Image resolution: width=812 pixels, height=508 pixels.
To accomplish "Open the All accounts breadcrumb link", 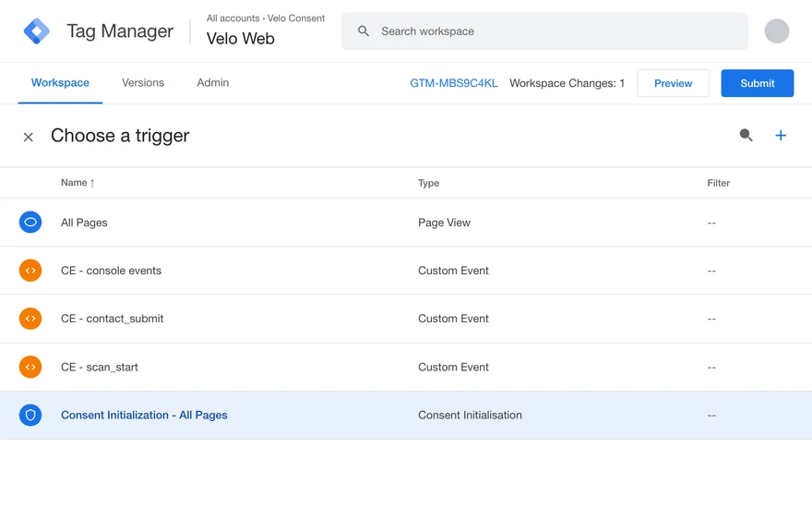I will point(233,18).
